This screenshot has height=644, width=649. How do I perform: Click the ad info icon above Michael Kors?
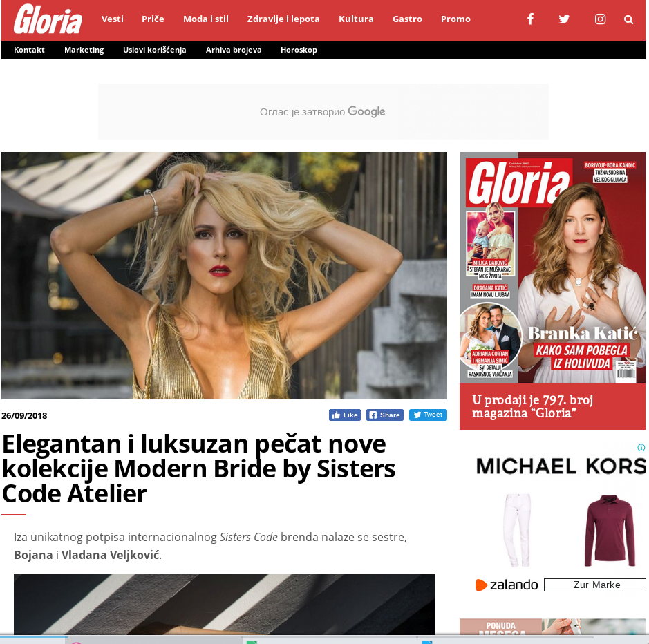point(641,447)
